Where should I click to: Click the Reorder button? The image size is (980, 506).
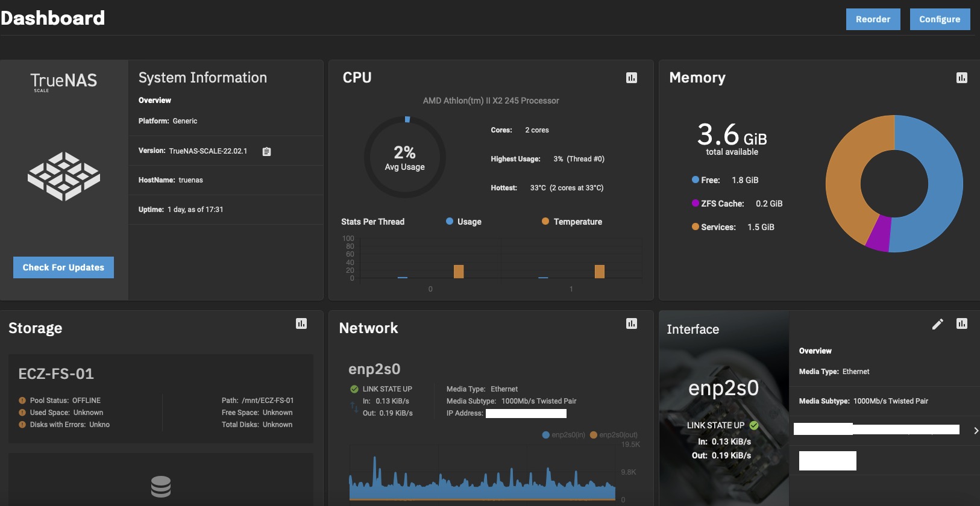tap(873, 19)
